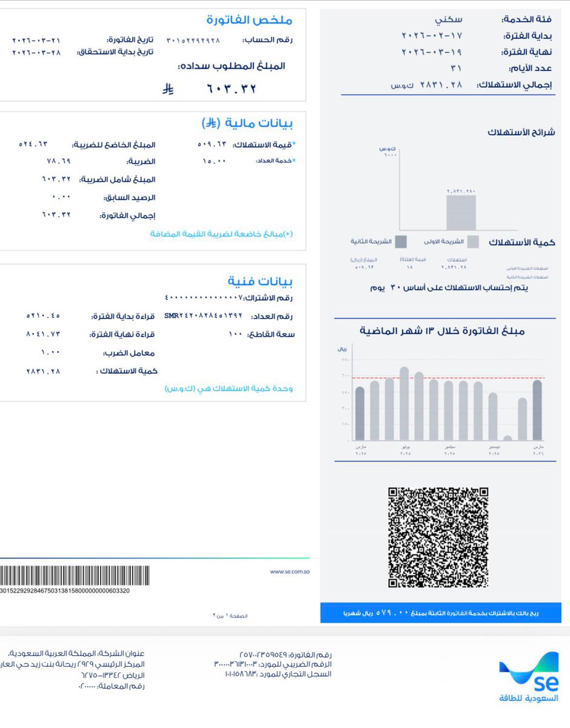Click the barcode above number 30152292928...
This screenshot has width=570, height=728.
[75, 575]
